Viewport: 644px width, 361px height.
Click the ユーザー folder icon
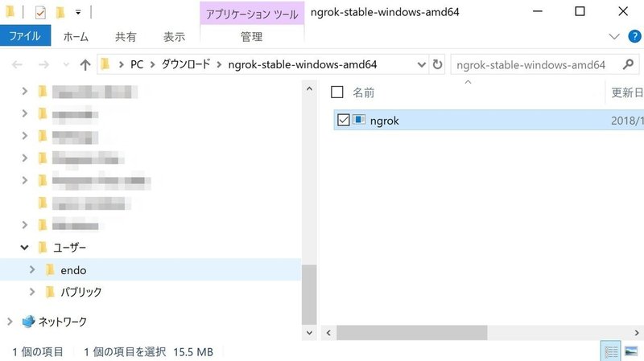pos(43,248)
